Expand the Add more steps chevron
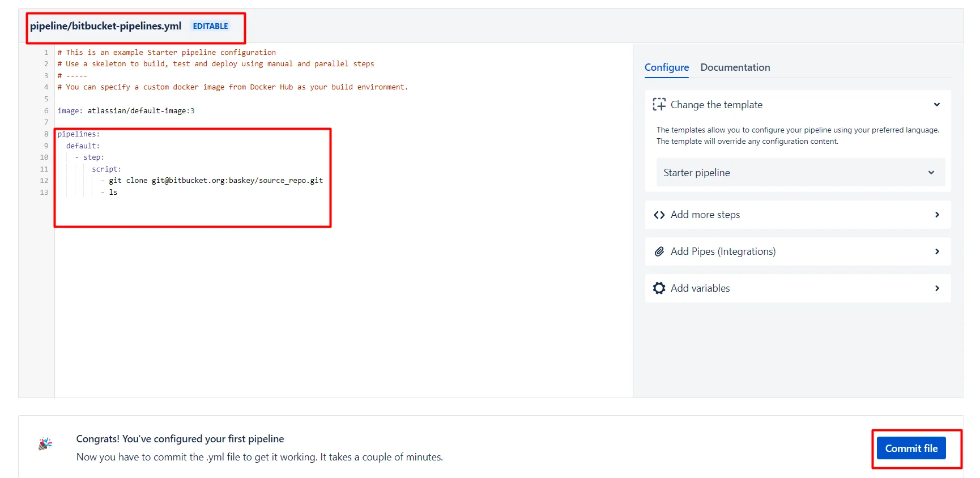 pyautogui.click(x=937, y=215)
